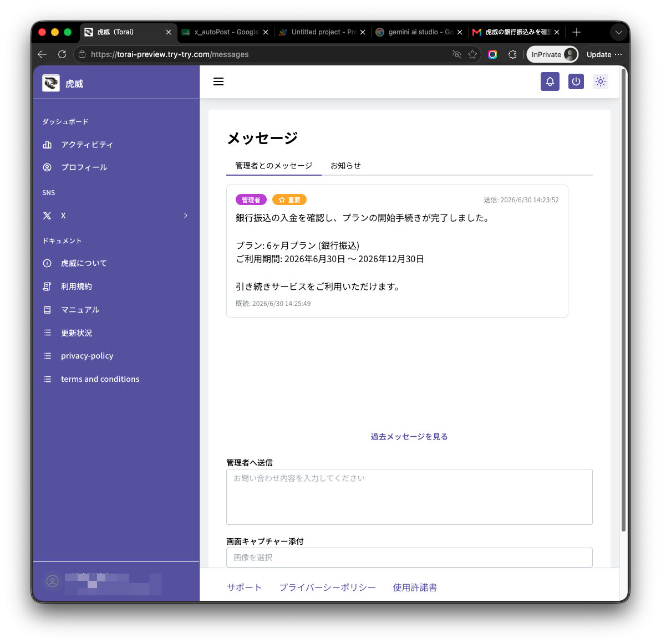Image resolution: width=661 pixels, height=644 pixels.
Task: Click the user avatar icon in sidebar footer
Action: 52,582
